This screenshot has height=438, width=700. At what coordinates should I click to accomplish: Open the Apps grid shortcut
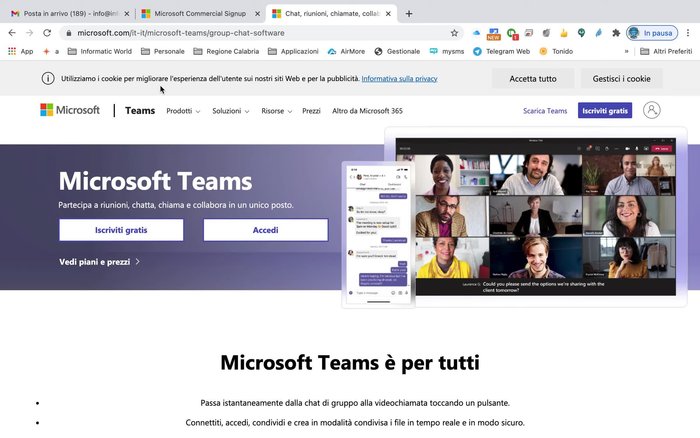pyautogui.click(x=12, y=51)
